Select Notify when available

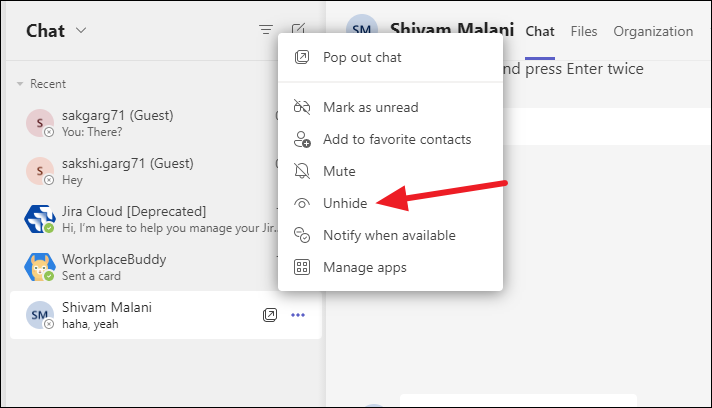390,235
